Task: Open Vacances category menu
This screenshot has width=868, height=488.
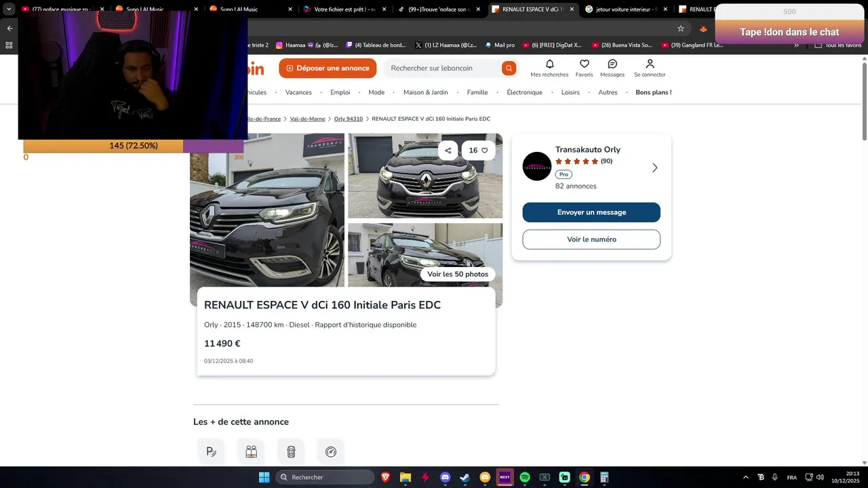Action: pos(298,92)
